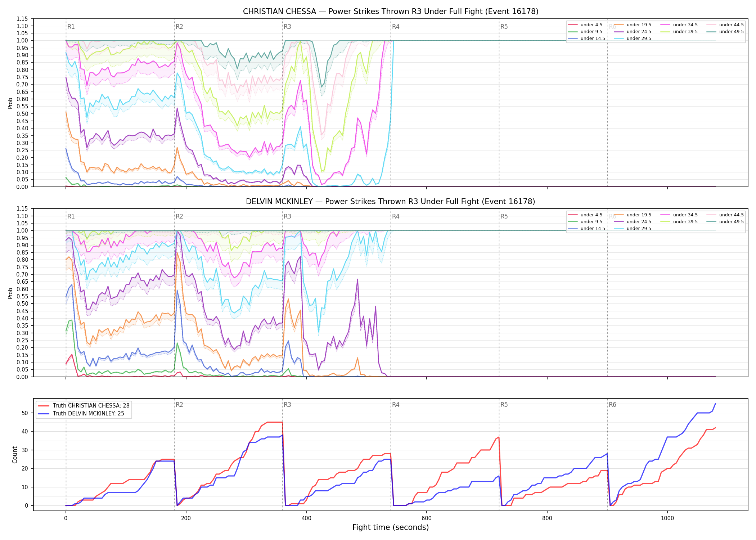Click the blue line swatch for Truth McKinley
This screenshot has width=756, height=540.
pos(44,414)
